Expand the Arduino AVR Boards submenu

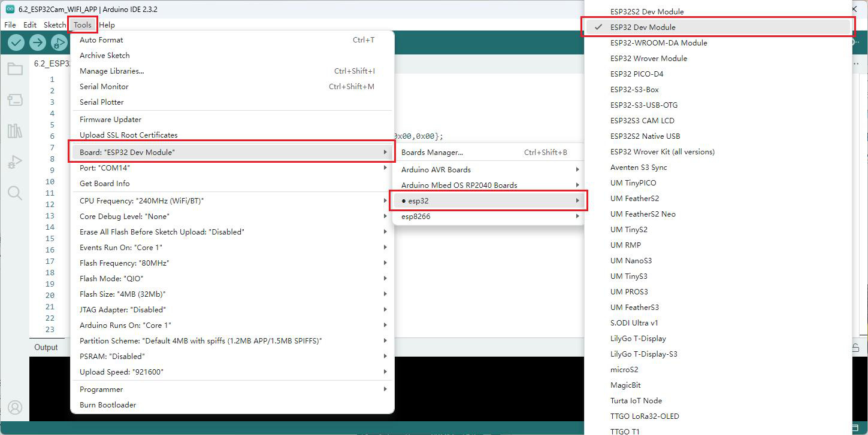click(489, 170)
